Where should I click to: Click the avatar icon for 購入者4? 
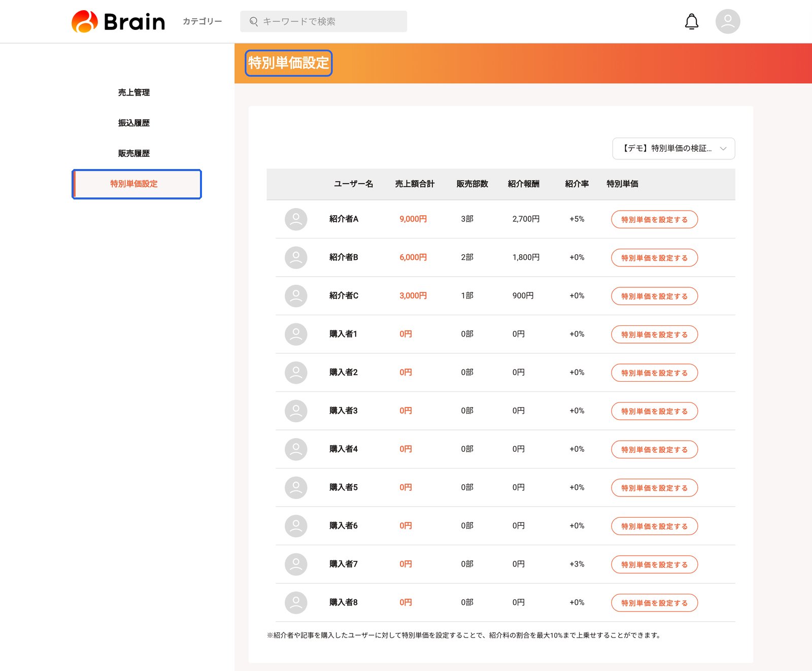point(296,449)
